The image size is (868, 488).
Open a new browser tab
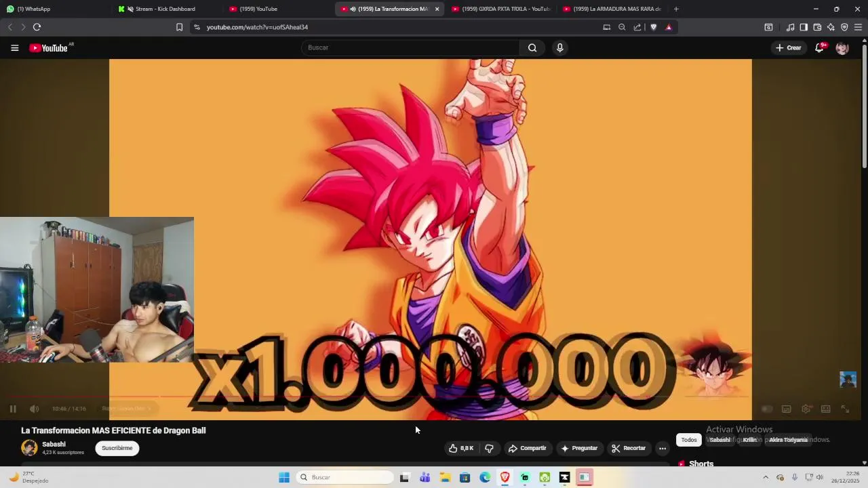coord(676,9)
